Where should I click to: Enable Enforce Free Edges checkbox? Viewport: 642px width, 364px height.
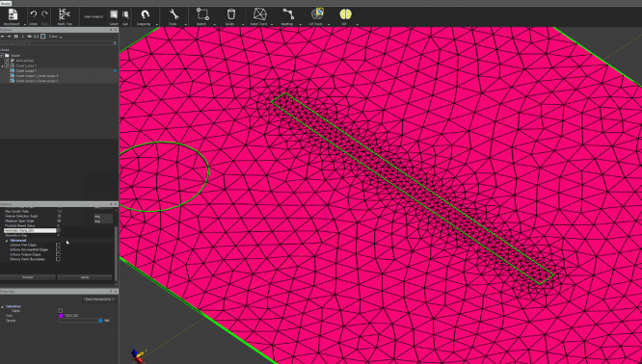pos(58,245)
